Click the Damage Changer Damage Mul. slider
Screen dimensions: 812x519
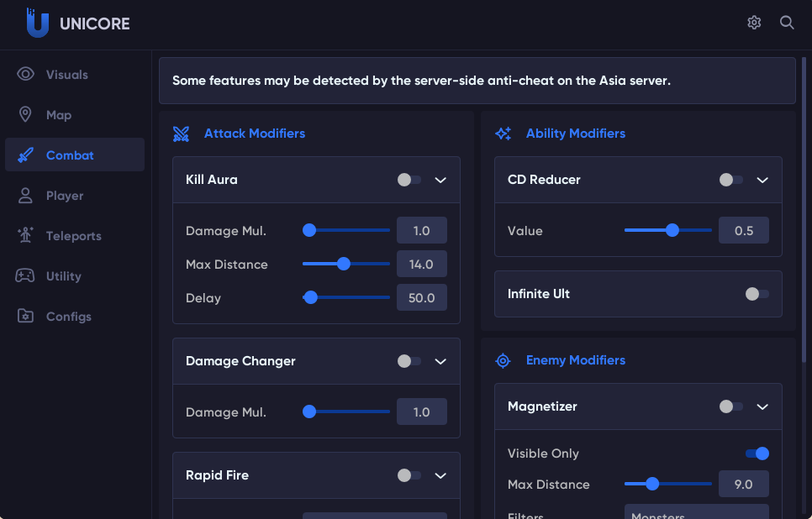coord(346,412)
